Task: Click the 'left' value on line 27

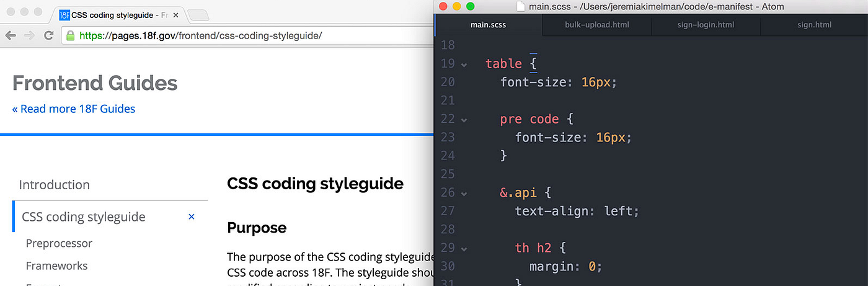Action: 618,211
